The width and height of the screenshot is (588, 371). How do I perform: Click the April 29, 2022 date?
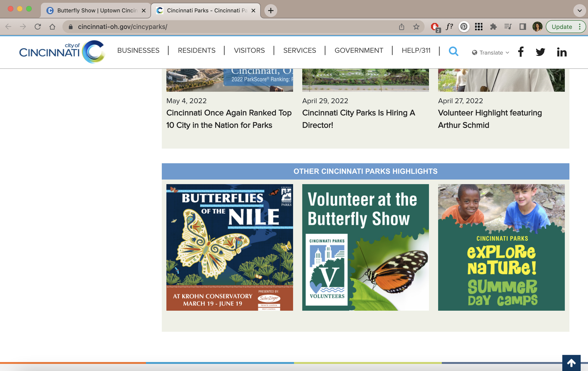[x=325, y=101]
